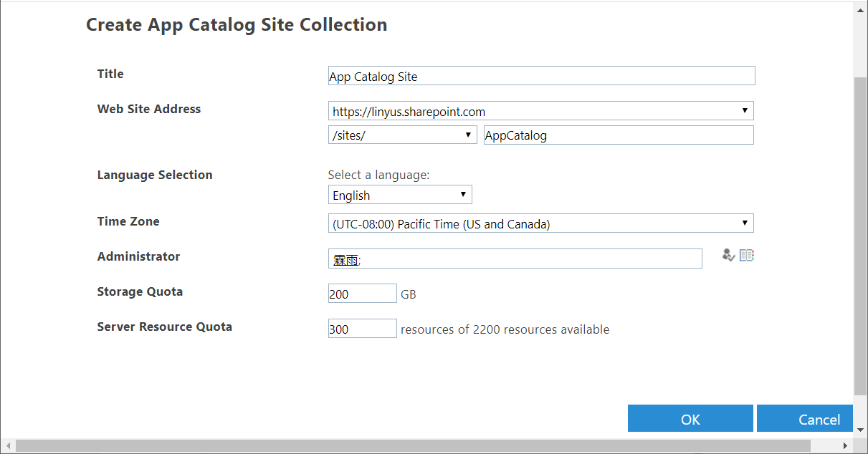Screen dimensions: 868x454
Task: Click inside the Administrator people picker field
Action: coord(530,259)
